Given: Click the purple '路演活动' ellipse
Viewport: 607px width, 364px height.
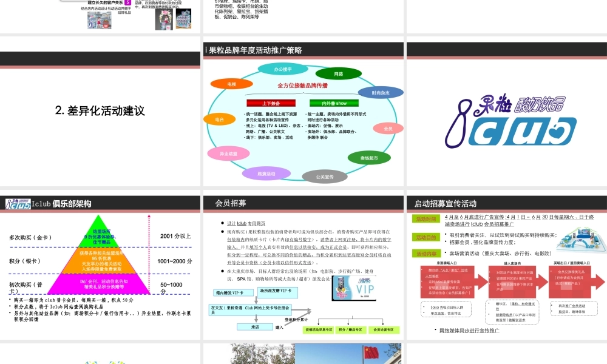Looking at the screenshot, I should 266,174.
